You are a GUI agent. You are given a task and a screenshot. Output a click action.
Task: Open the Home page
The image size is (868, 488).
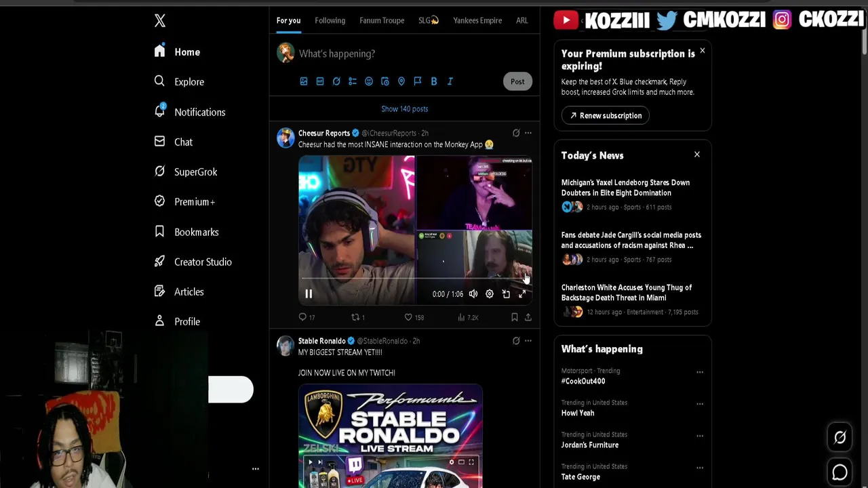[x=177, y=52]
